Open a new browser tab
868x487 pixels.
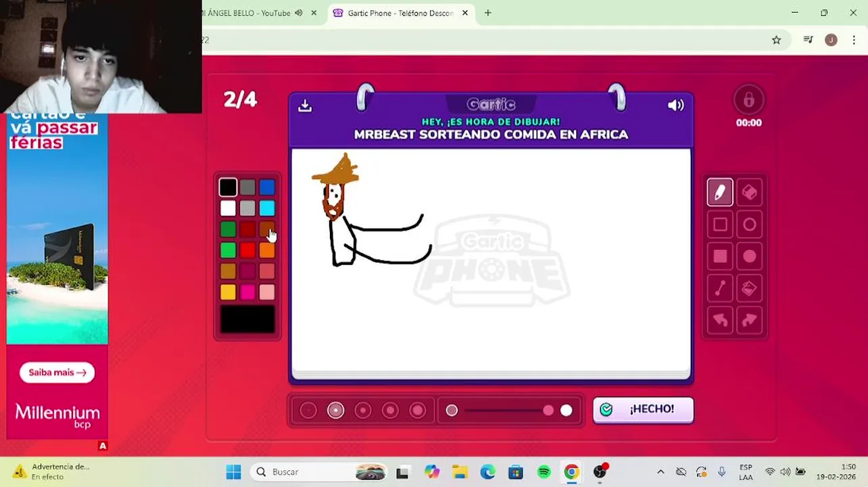point(487,13)
